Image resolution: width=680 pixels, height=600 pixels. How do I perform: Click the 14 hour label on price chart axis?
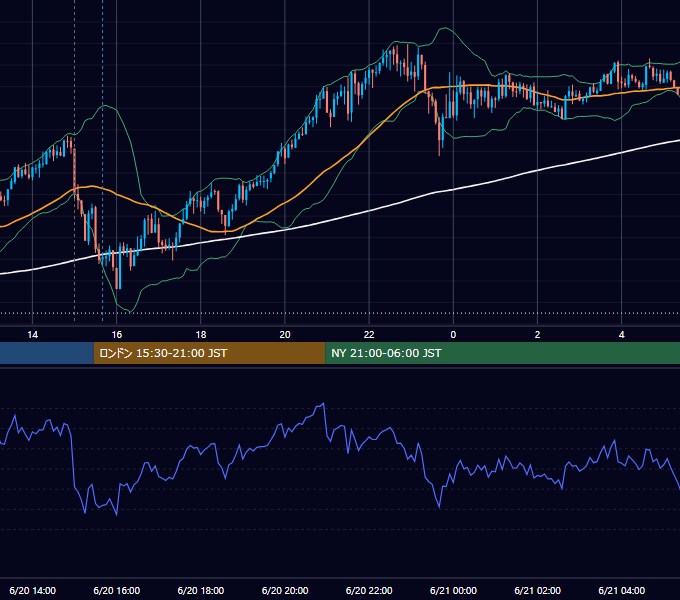coord(33,335)
